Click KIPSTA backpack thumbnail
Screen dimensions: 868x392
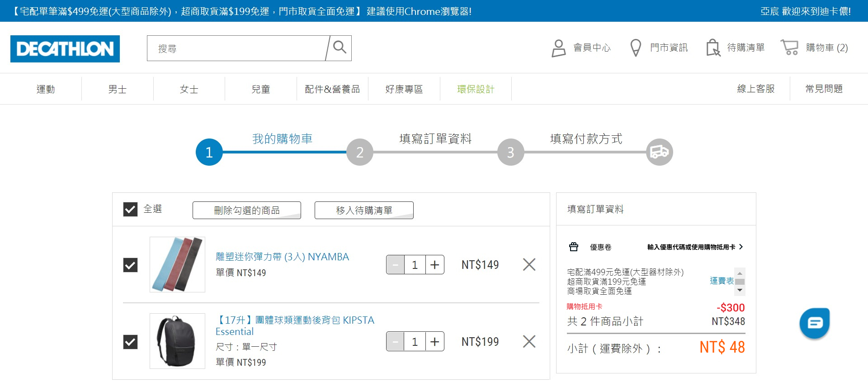(x=177, y=341)
